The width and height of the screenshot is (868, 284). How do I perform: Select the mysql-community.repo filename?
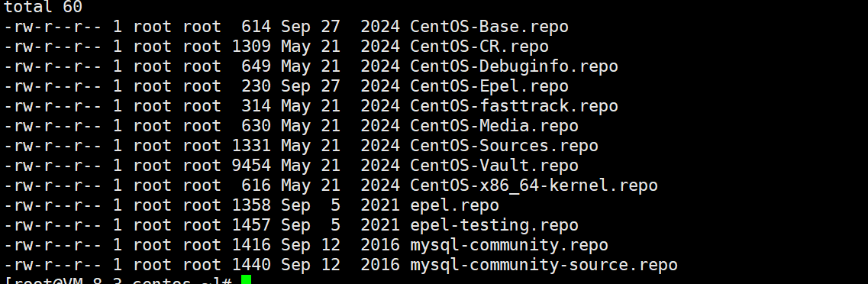(x=509, y=245)
